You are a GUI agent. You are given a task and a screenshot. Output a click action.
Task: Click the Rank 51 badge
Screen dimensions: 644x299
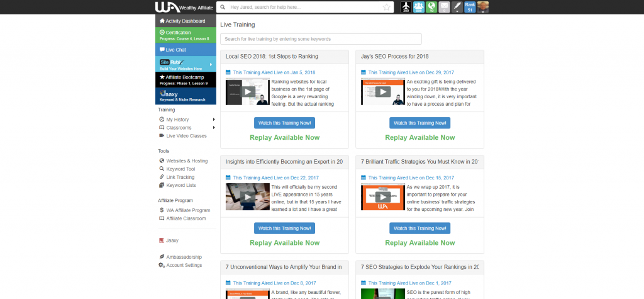point(470,7)
